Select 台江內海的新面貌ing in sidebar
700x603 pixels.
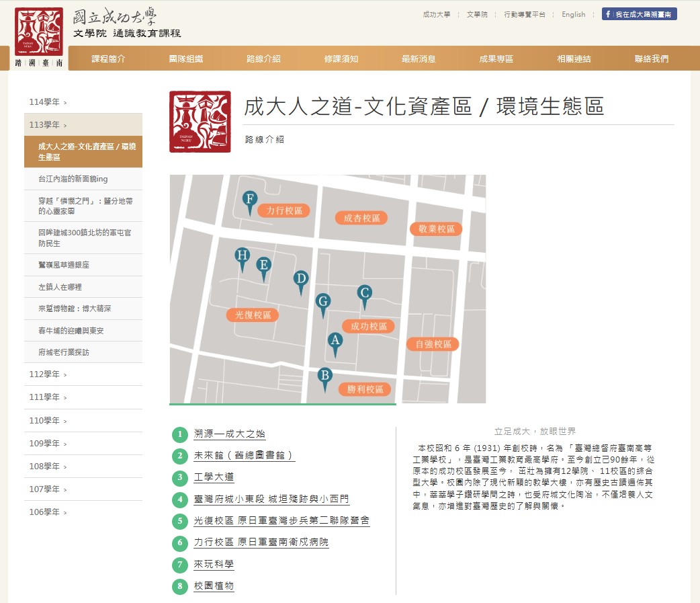coord(73,179)
